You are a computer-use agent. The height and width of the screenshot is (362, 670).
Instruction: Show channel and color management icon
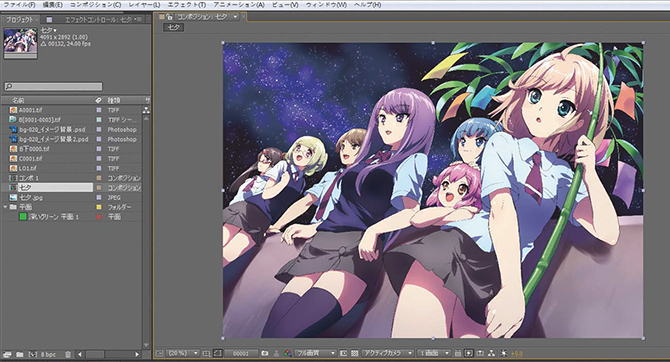(x=288, y=353)
